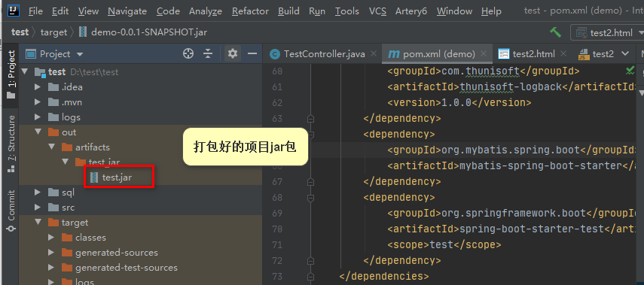Image resolution: width=644 pixels, height=285 pixels.
Task: Click the 1: Project sidebar tab
Action: (x=11, y=74)
